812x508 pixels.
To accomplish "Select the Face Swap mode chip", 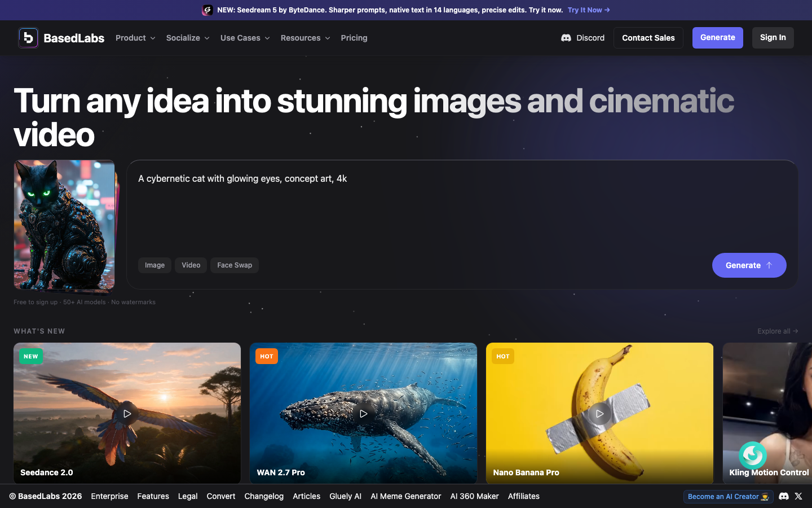I will (235, 265).
